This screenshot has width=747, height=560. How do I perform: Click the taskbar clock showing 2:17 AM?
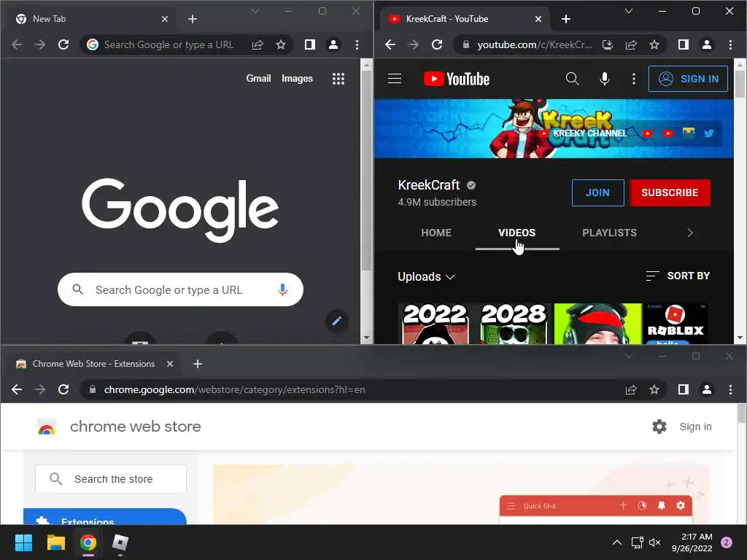(692, 542)
